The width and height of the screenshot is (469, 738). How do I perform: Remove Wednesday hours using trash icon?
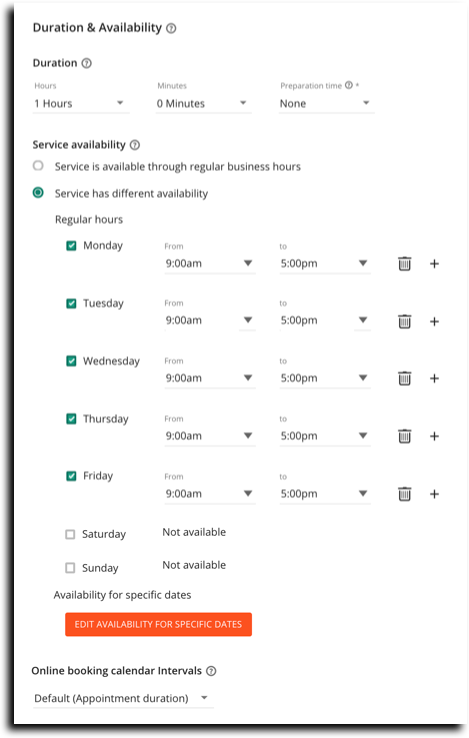pos(404,378)
